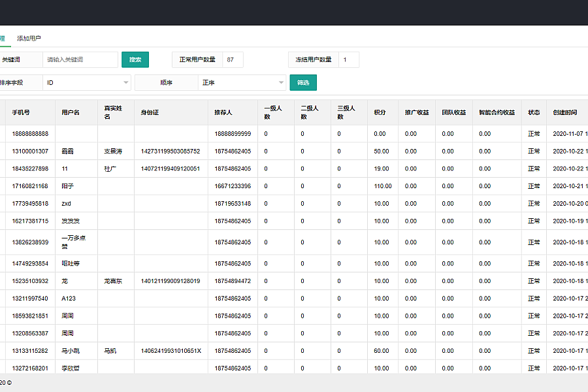Viewport: 588px width, 392px height.
Task: Click username A123
Action: [x=69, y=299]
